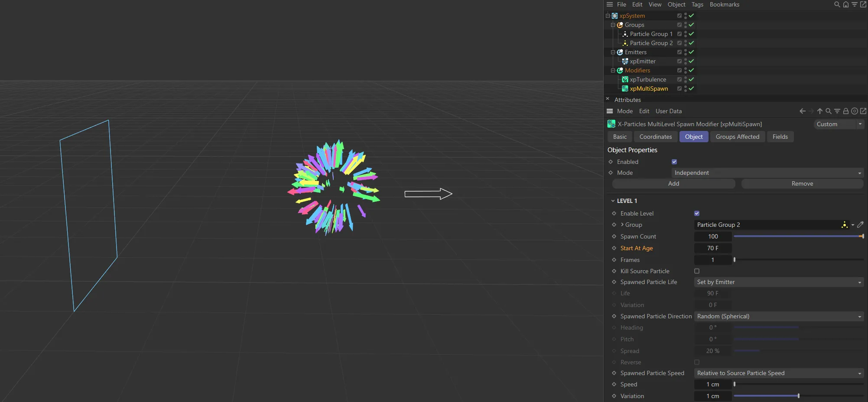This screenshot has width=868, height=402.
Task: Click the home icon in Object Manager
Action: (x=845, y=4)
